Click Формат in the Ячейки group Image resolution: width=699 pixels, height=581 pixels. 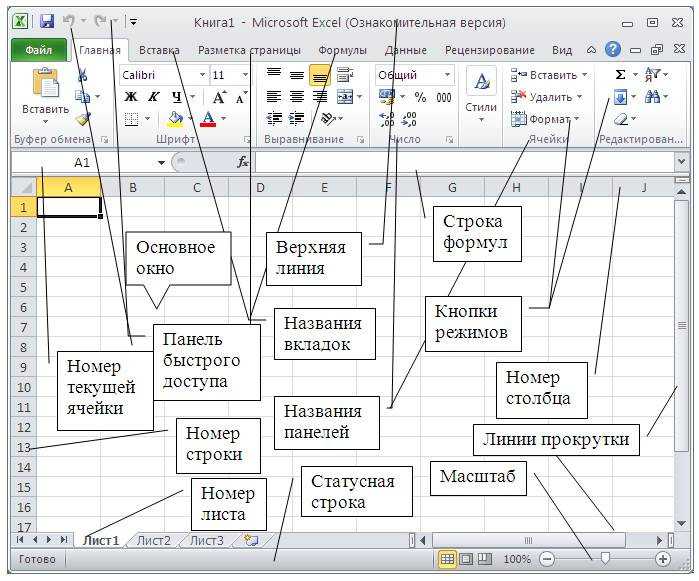[x=545, y=119]
